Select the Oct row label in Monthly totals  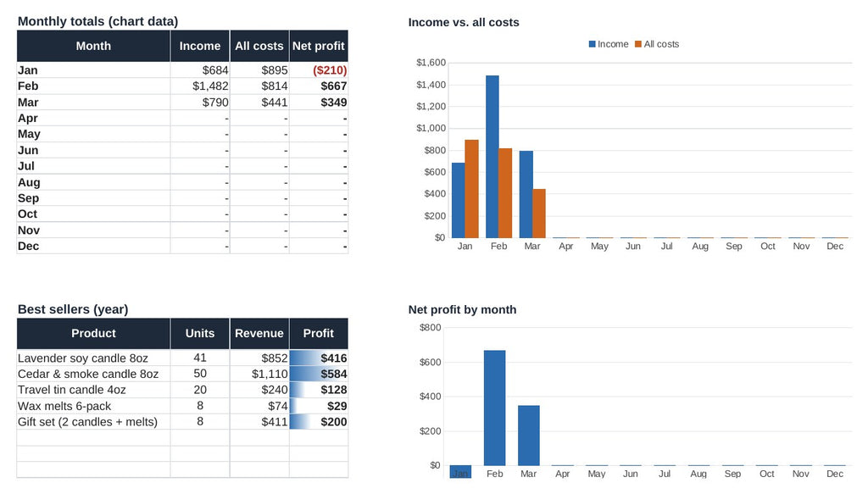click(x=93, y=214)
